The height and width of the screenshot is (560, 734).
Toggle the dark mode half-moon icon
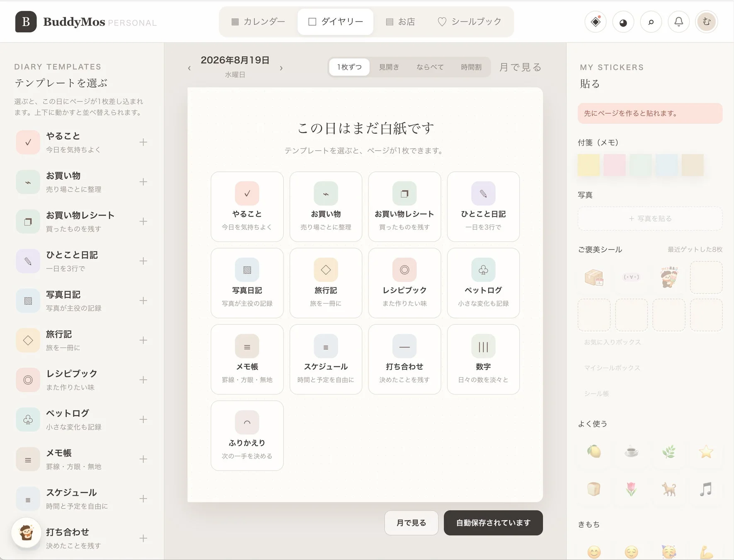(623, 22)
